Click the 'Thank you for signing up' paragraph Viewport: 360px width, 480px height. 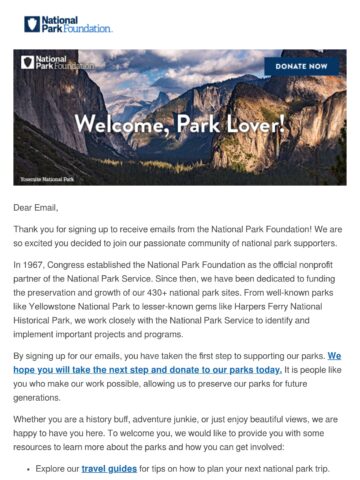click(x=178, y=236)
